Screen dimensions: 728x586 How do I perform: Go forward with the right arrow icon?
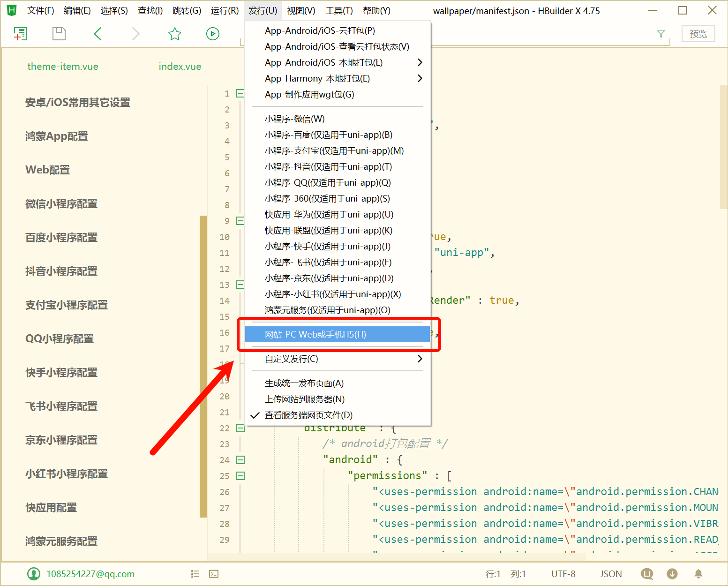click(136, 34)
